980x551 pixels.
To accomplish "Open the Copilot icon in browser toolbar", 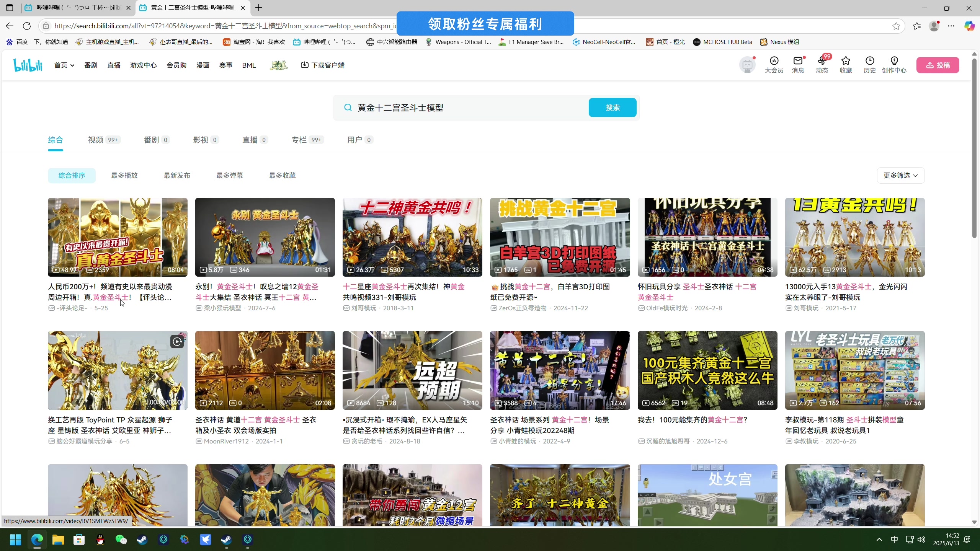I will click(x=969, y=26).
